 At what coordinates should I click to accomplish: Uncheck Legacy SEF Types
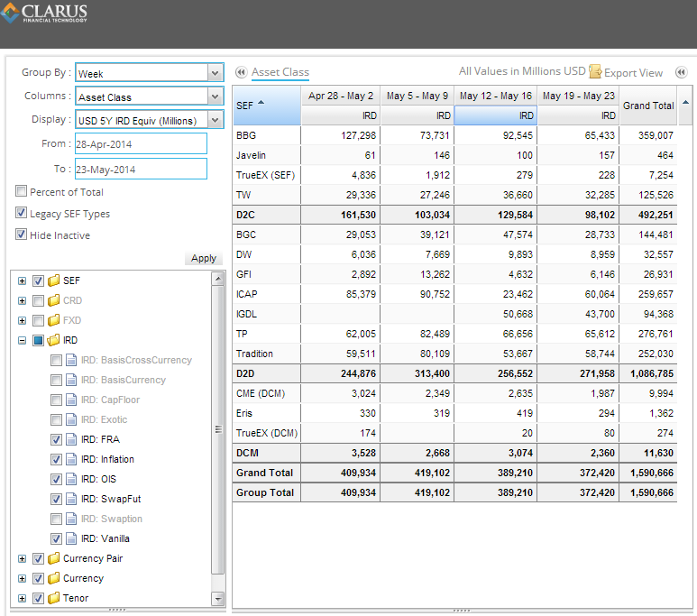(x=21, y=213)
